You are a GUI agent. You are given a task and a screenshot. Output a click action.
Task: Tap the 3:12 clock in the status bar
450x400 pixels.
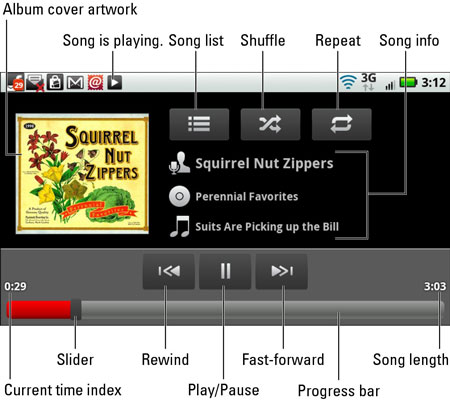click(434, 82)
